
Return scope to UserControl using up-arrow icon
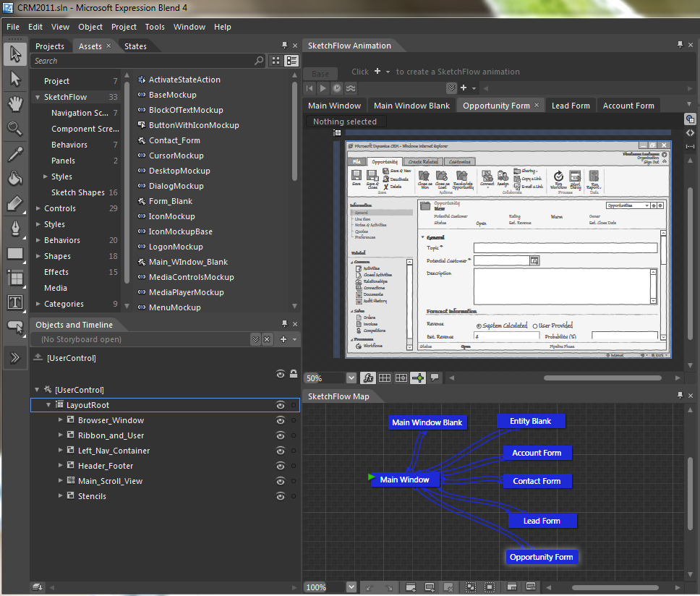tap(38, 357)
